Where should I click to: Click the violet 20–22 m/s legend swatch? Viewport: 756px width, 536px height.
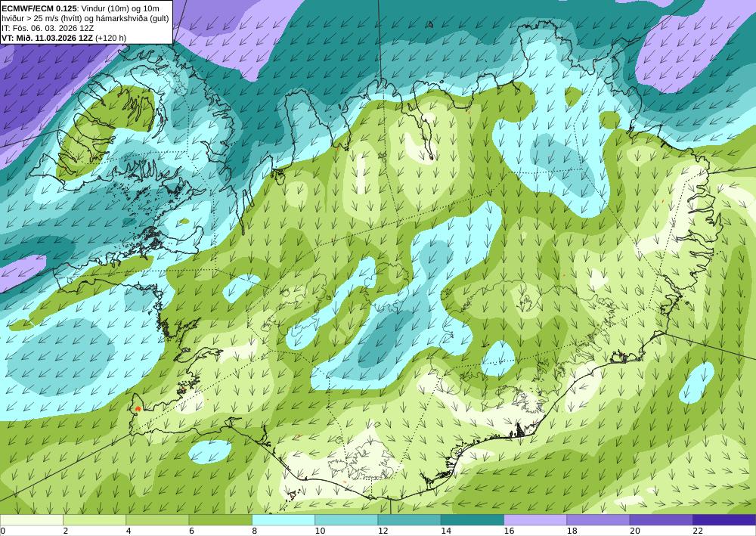tap(661, 519)
